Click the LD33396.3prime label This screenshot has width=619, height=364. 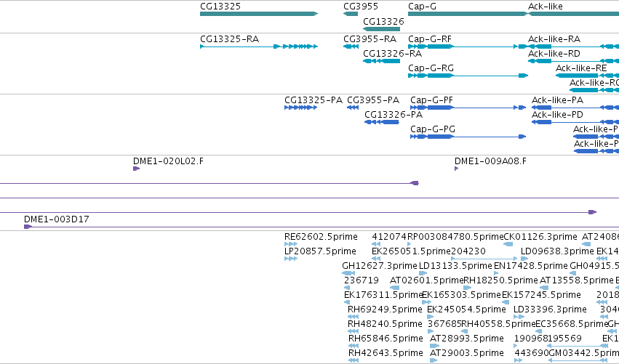550,310
